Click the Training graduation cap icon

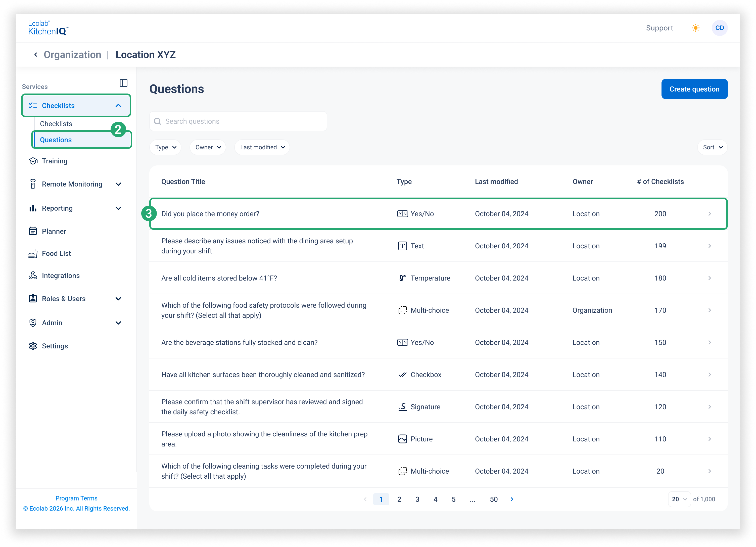pyautogui.click(x=33, y=161)
